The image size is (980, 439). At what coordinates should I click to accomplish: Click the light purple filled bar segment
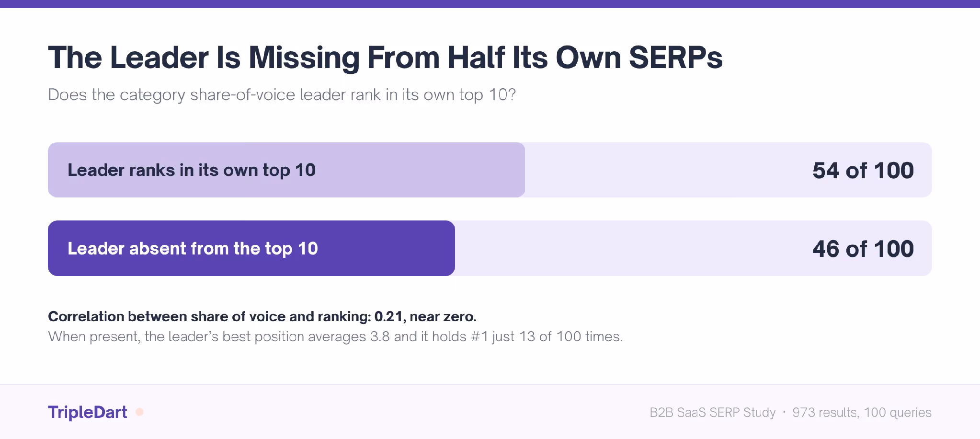(x=286, y=170)
